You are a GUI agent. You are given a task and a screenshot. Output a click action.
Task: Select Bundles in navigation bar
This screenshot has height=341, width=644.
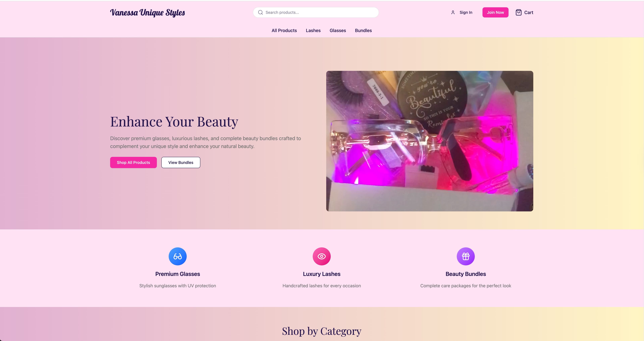[363, 30]
